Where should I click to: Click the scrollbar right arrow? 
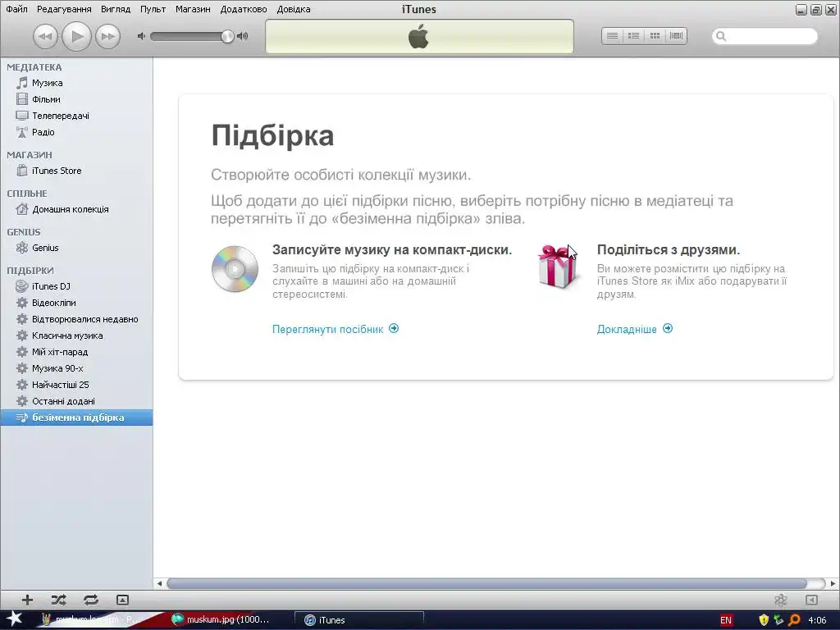833,583
